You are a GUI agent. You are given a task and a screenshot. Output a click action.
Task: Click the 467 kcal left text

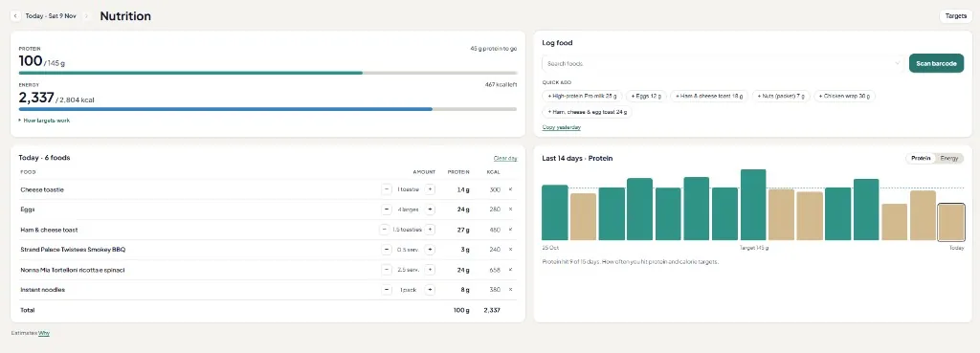coord(501,85)
